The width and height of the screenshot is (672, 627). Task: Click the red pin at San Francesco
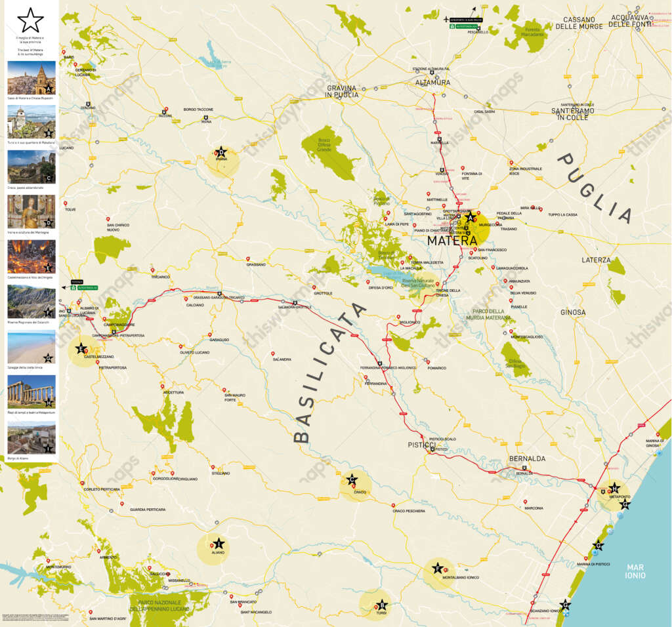475,249
